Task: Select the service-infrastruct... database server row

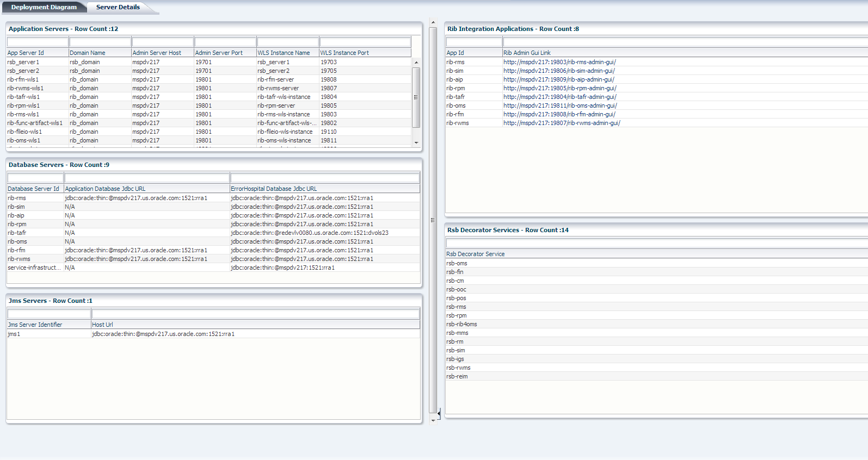Action: point(213,268)
